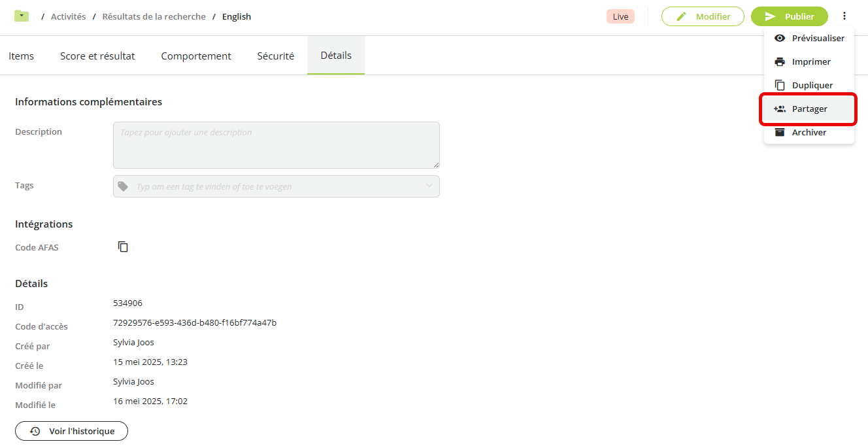Copy the AFAS code with copy icon
Screen dimensions: 868x446
click(x=123, y=247)
